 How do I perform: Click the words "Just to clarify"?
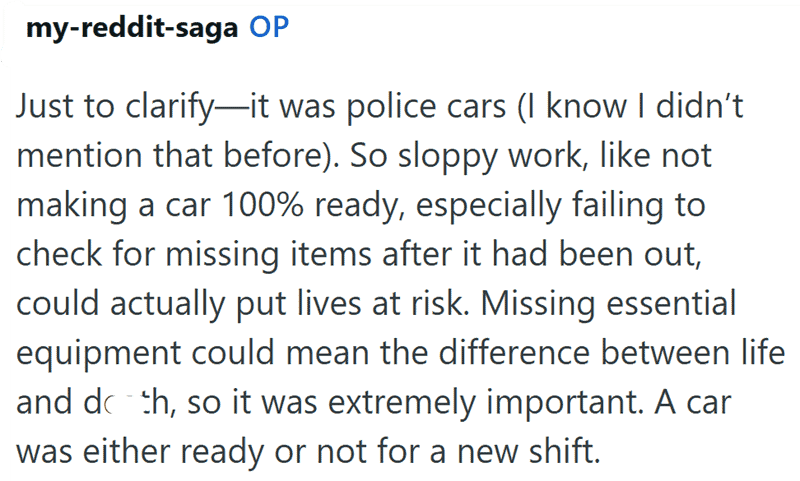click(115, 108)
